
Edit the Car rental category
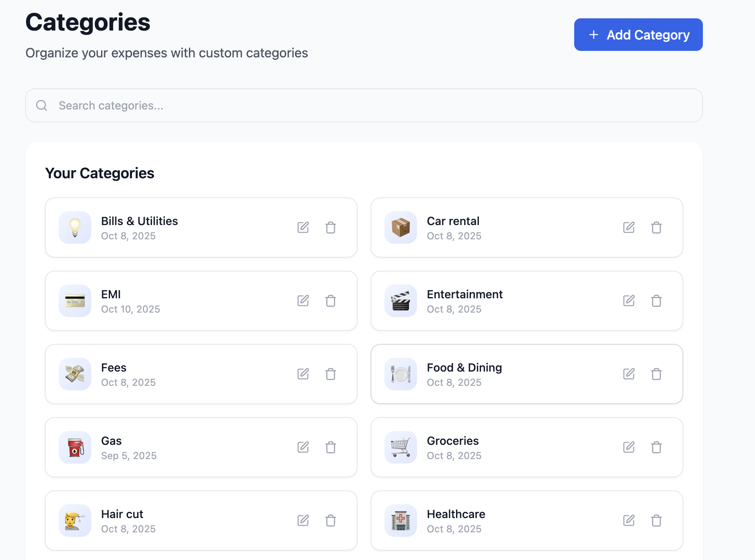(629, 227)
